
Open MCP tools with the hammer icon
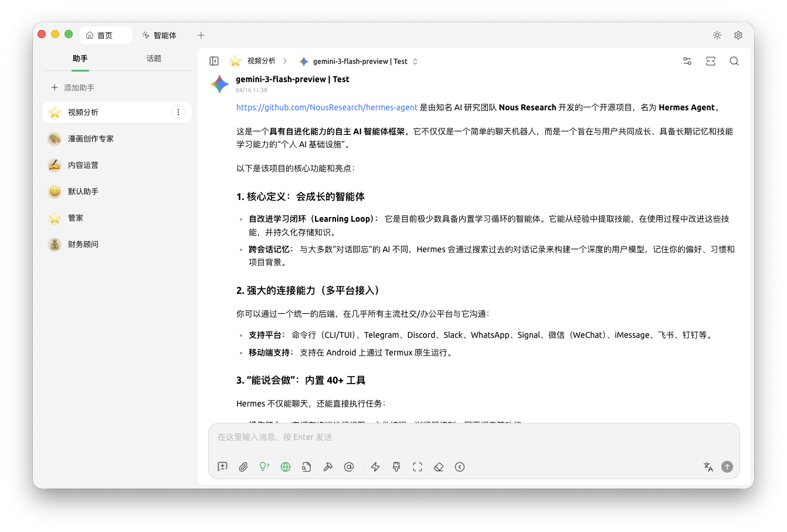pyautogui.click(x=328, y=466)
